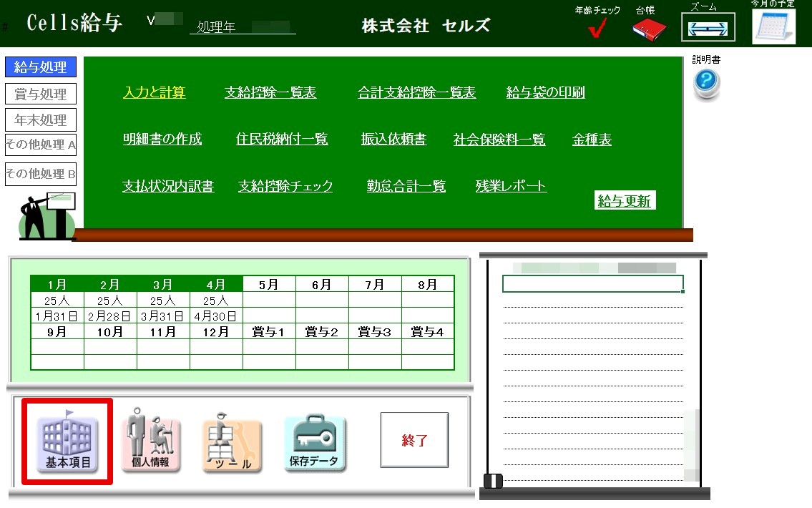Open the 台帳 red binder icon
The height and width of the screenshot is (508, 812).
(x=649, y=29)
